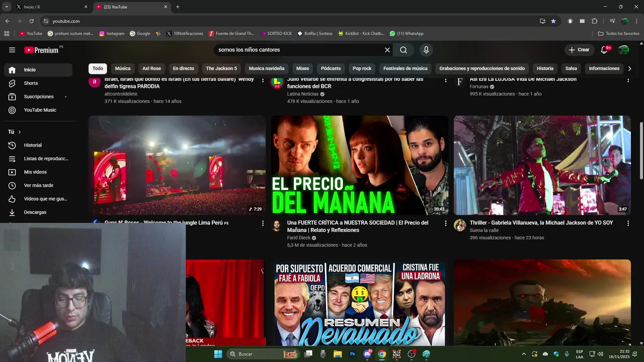Viewport: 644px width, 362px height.
Task: Open YouTube Music in the sidebar
Action: pyautogui.click(x=38, y=110)
